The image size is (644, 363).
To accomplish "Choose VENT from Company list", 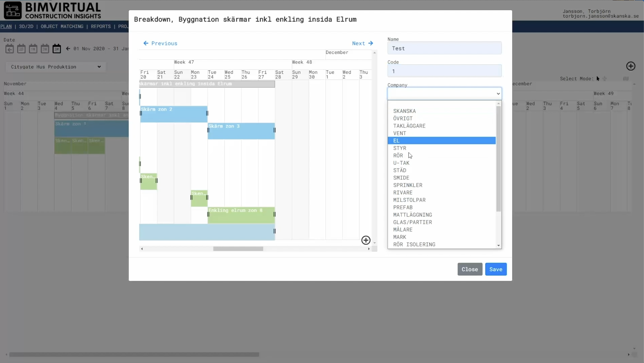I will click(x=442, y=133).
